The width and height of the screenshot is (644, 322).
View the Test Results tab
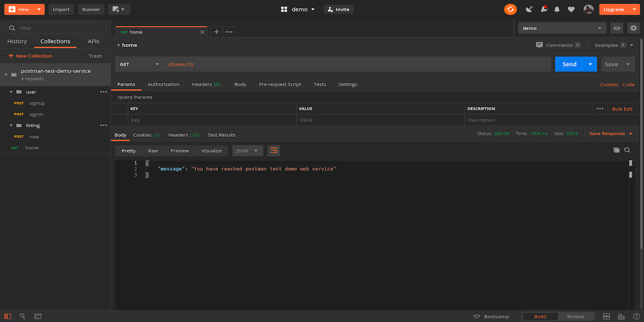(x=222, y=135)
